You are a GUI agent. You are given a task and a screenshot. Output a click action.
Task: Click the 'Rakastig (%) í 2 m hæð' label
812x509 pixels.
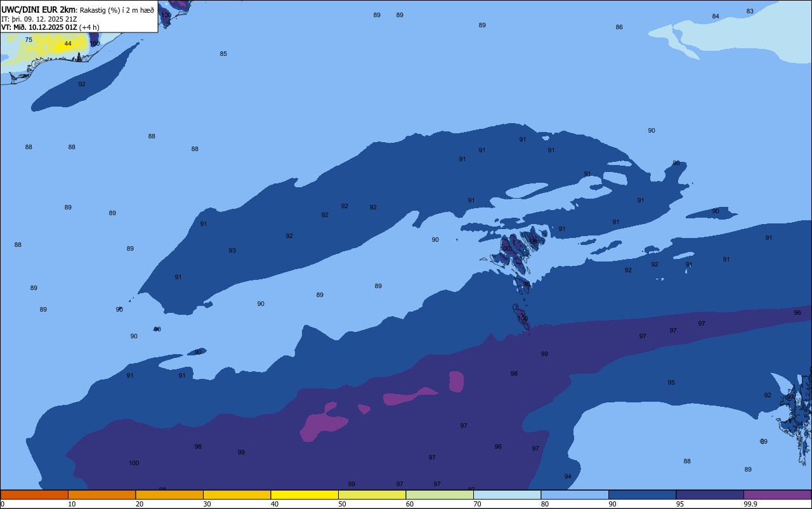(117, 10)
